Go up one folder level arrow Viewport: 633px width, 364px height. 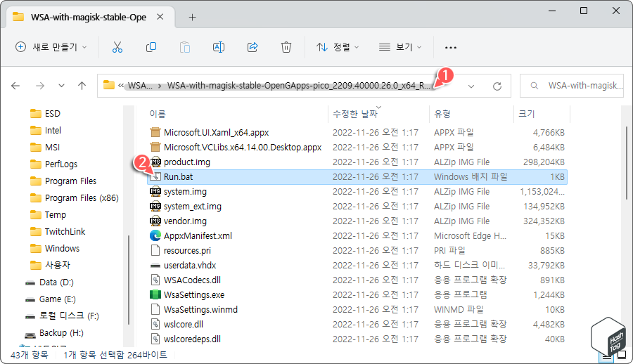(x=82, y=86)
